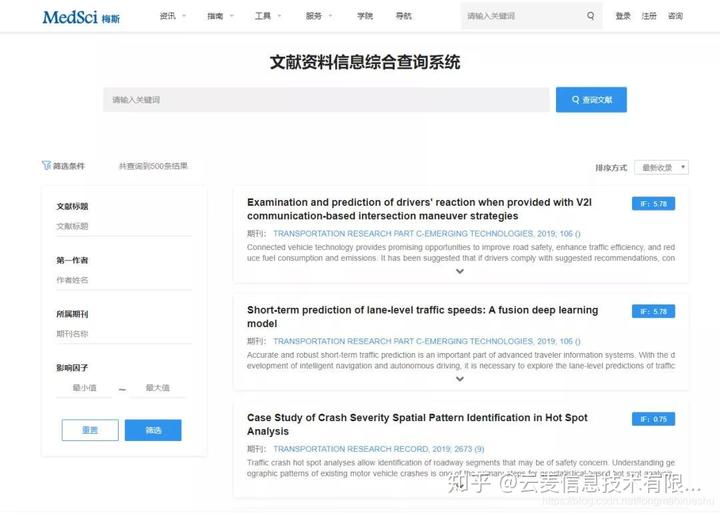Go to the 学院 nav item

(365, 16)
